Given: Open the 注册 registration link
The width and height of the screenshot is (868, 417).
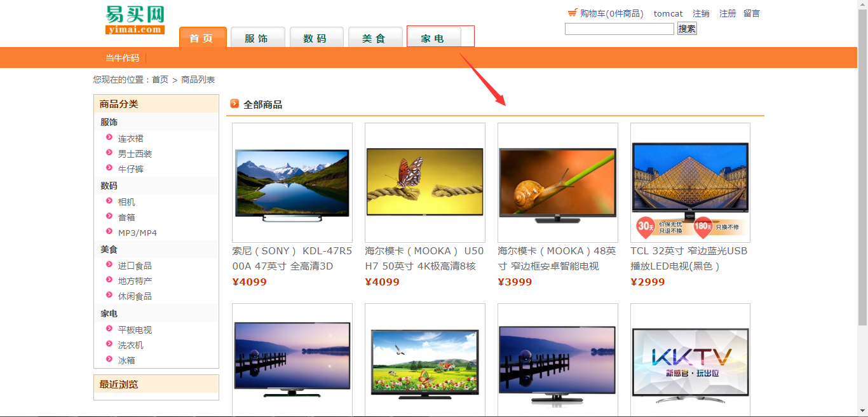Looking at the screenshot, I should (x=728, y=13).
